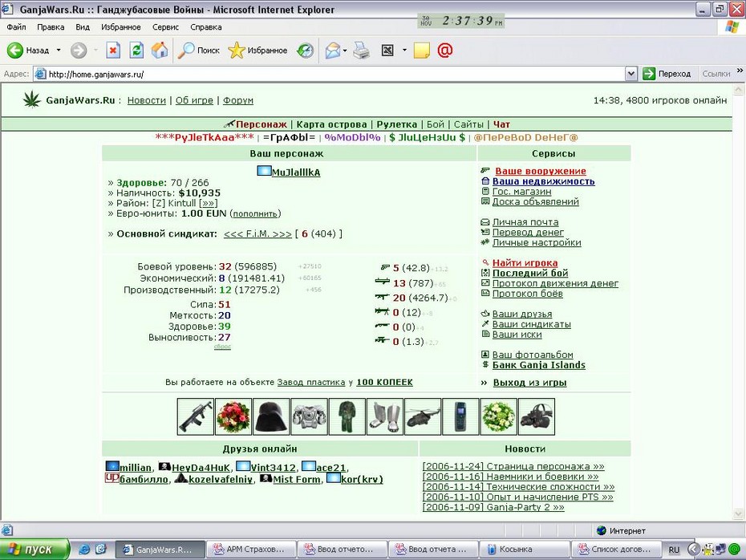Click the red @ toolbar icon
Viewport: 746px width, 560px height.
[445, 50]
